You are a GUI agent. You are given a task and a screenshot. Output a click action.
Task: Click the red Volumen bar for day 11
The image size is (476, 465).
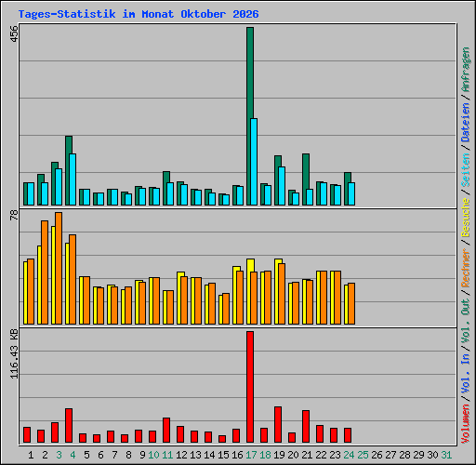tap(166, 431)
